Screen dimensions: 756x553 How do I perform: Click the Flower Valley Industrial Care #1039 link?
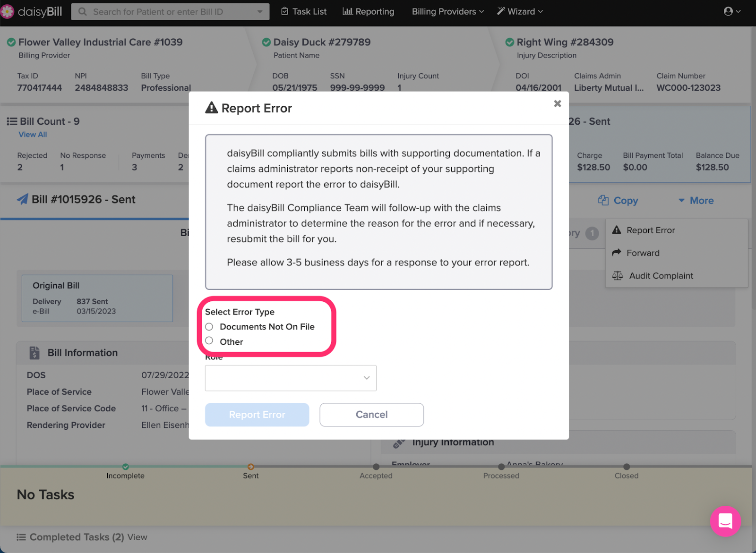(100, 43)
